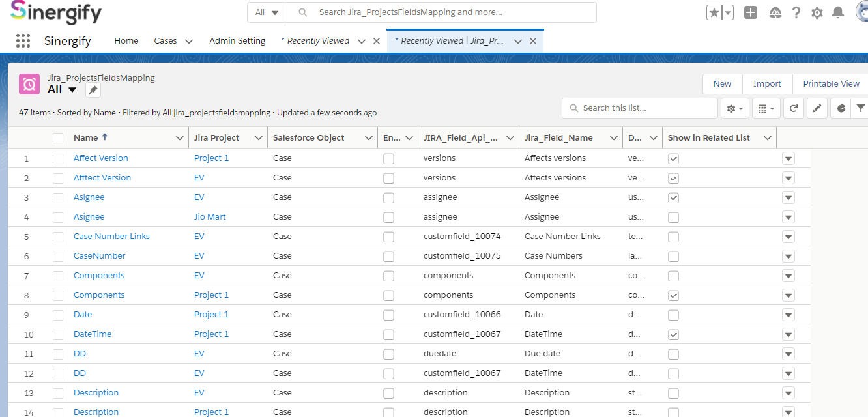Open the Case Number Links record
This screenshot has height=417, width=868.
pyautogui.click(x=111, y=237)
